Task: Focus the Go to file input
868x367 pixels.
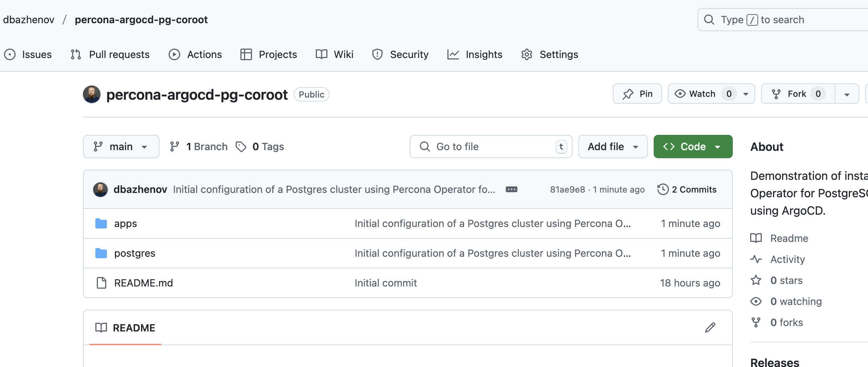Action: (x=491, y=147)
